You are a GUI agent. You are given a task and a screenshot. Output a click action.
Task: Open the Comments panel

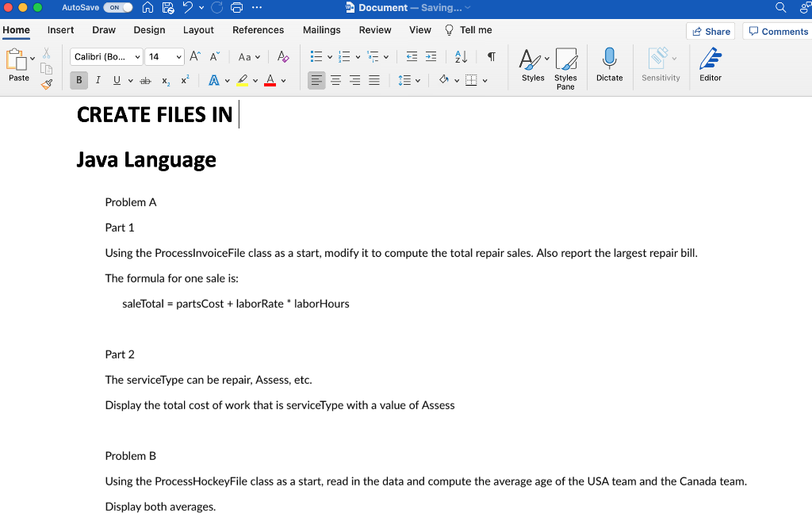[778, 31]
